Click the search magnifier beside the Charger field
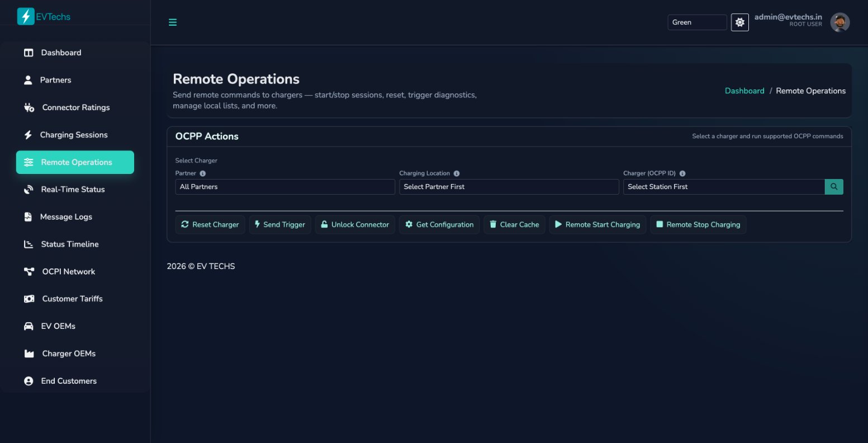 (833, 186)
